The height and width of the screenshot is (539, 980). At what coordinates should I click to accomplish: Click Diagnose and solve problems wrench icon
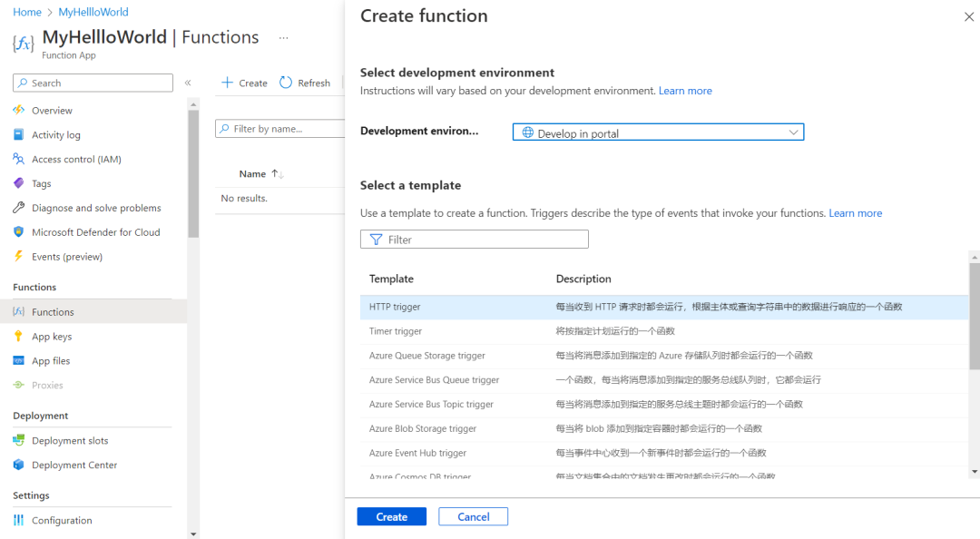(18, 208)
